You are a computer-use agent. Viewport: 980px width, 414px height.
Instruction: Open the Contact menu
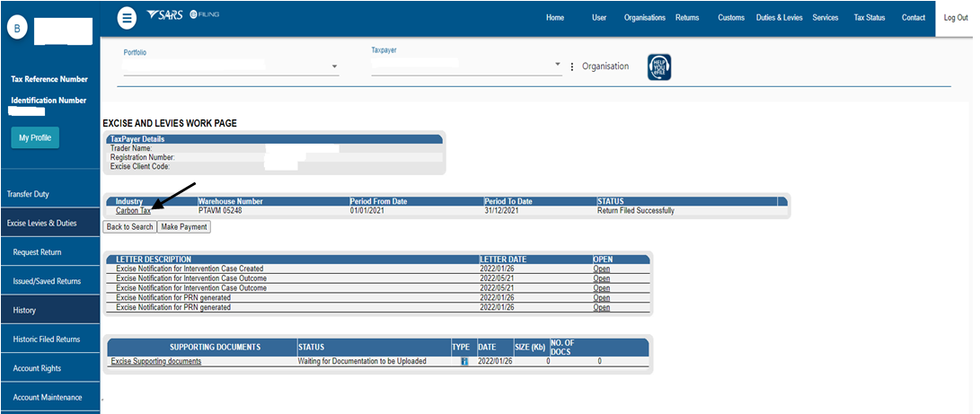[x=914, y=18]
